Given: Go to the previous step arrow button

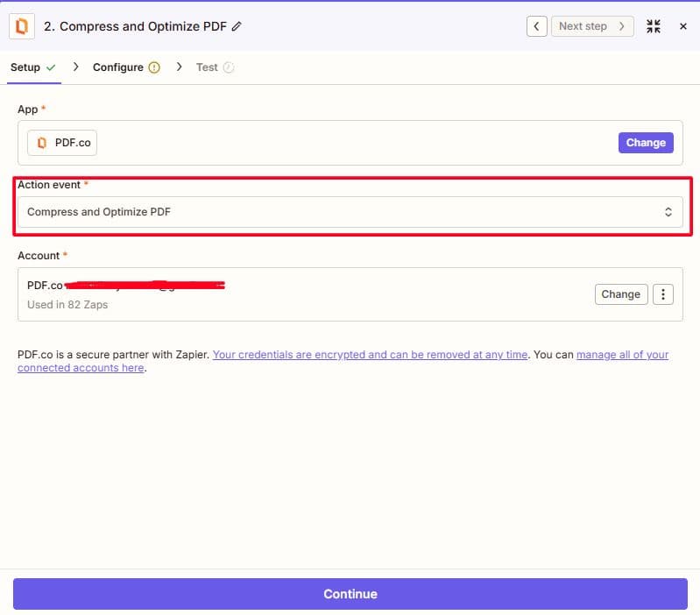Looking at the screenshot, I should (x=536, y=26).
